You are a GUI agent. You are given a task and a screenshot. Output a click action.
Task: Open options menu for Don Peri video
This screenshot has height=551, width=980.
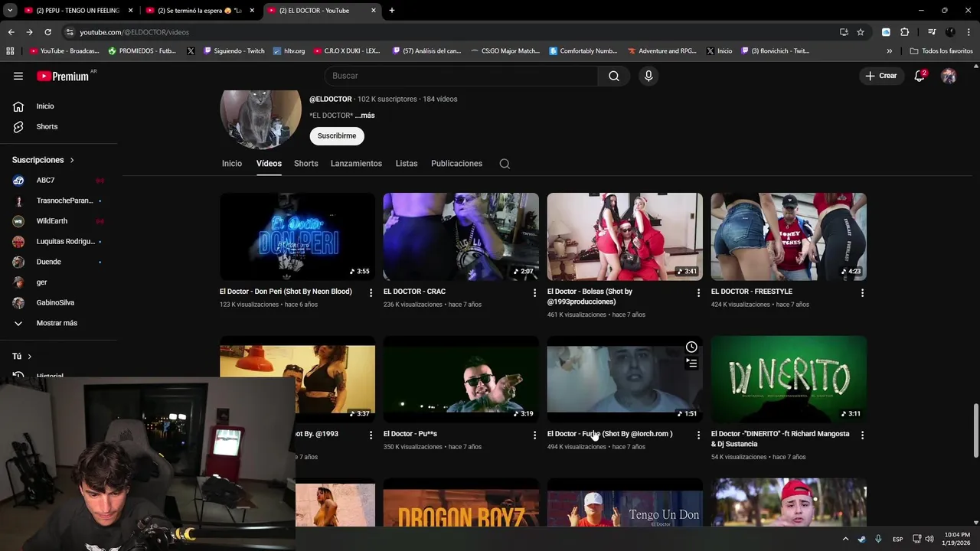(x=371, y=293)
